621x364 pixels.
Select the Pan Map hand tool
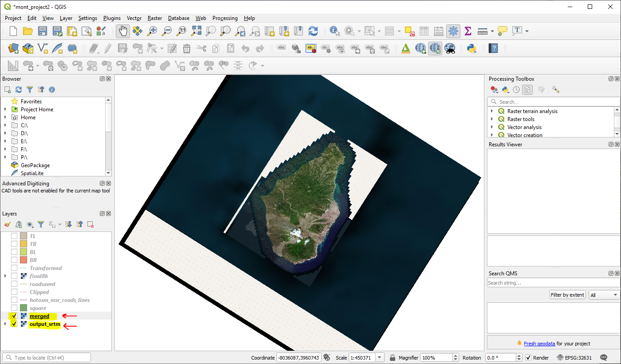[x=123, y=31]
